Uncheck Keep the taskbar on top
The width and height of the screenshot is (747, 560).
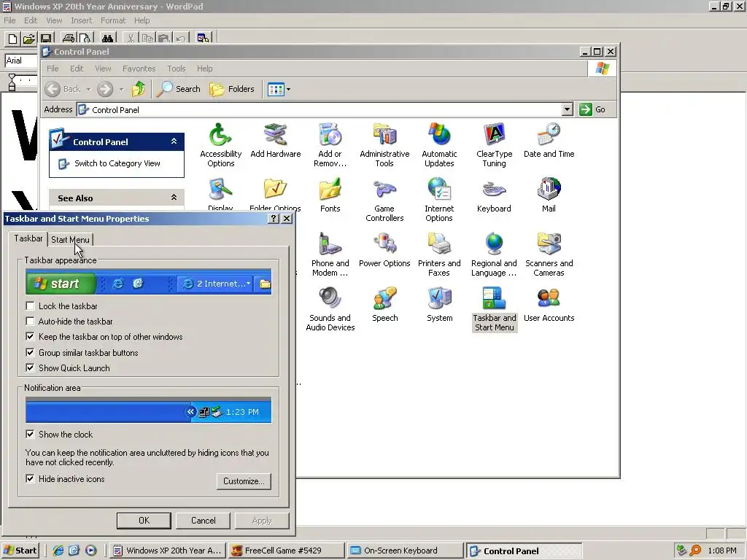point(30,337)
